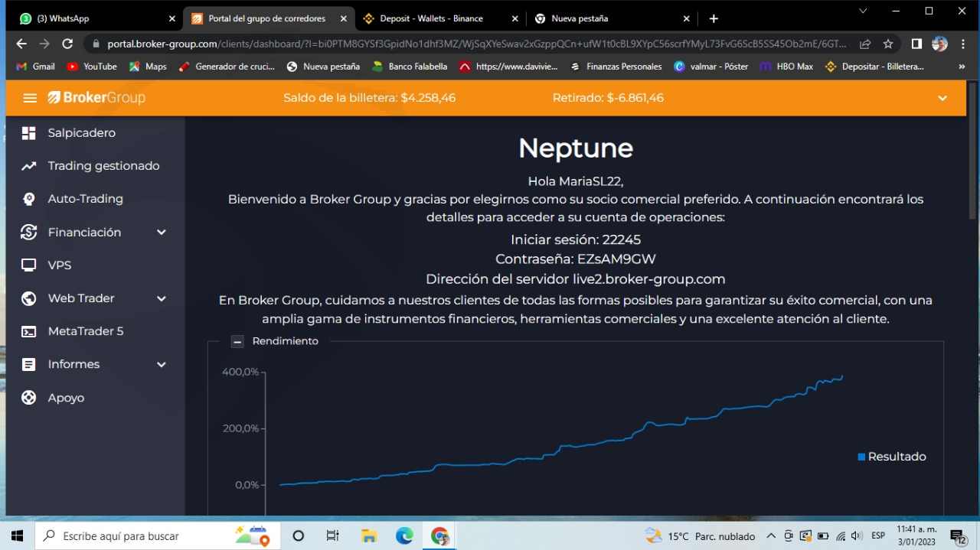Screen dimensions: 980x550
Task: Open the MetaTrader 5 terminal icon
Action: (29, 331)
